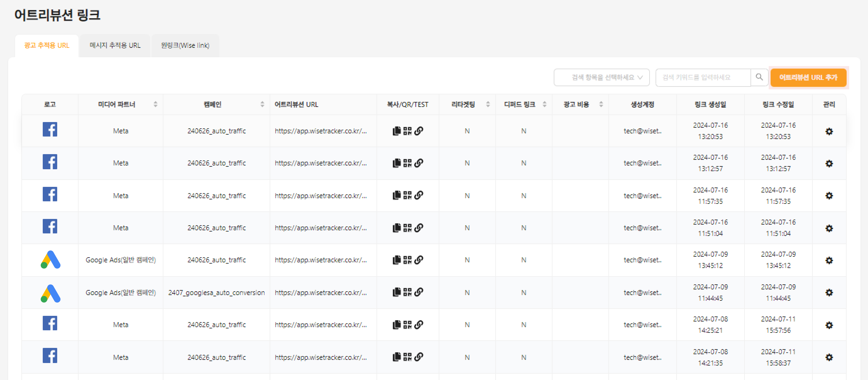Image resolution: width=868 pixels, height=380 pixels.
Task: Click attribution URL in the 14:21:35 row
Action: tap(321, 357)
